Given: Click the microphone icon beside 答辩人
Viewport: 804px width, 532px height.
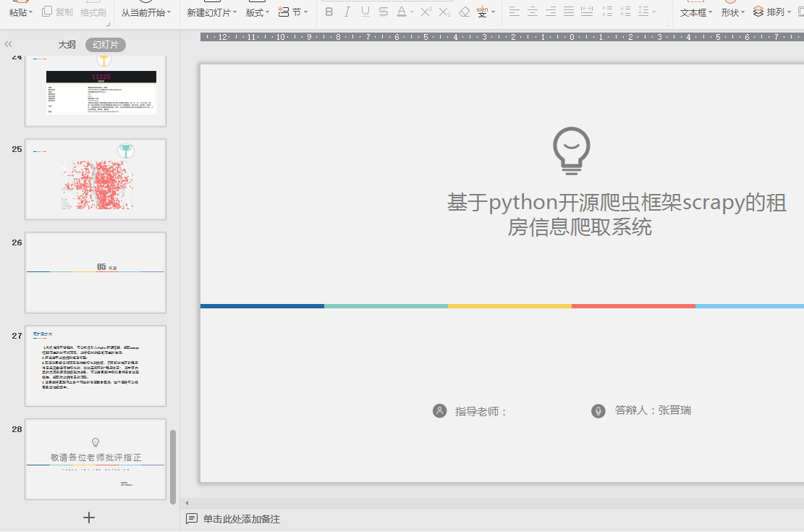Looking at the screenshot, I should (x=598, y=411).
